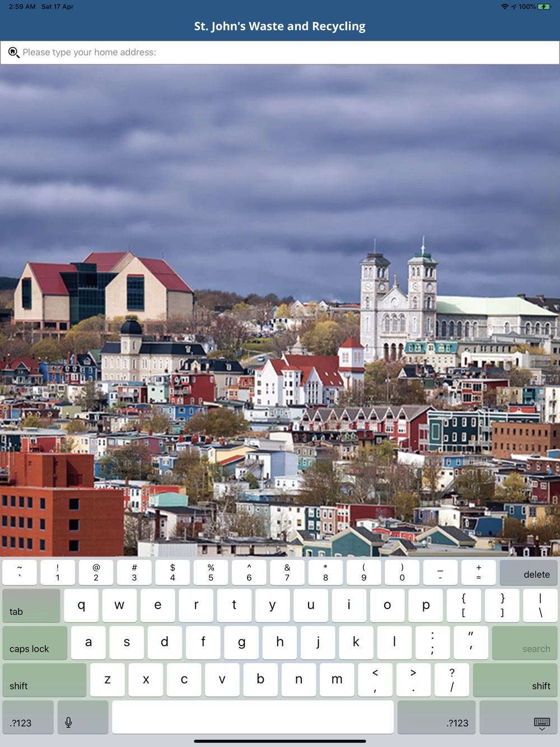This screenshot has height=747, width=560.
Task: Switch to symbols with right .?123 key
Action: (436, 717)
